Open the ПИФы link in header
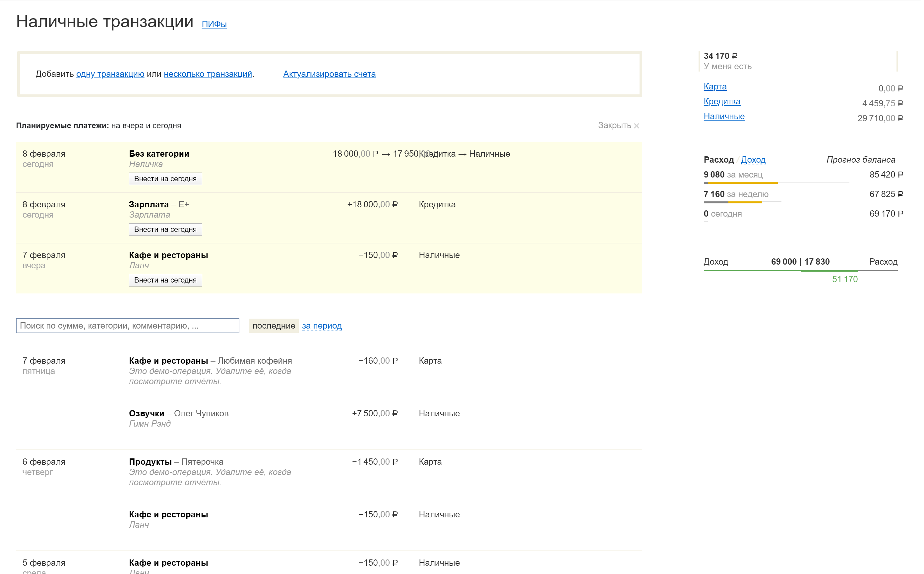 tap(214, 24)
